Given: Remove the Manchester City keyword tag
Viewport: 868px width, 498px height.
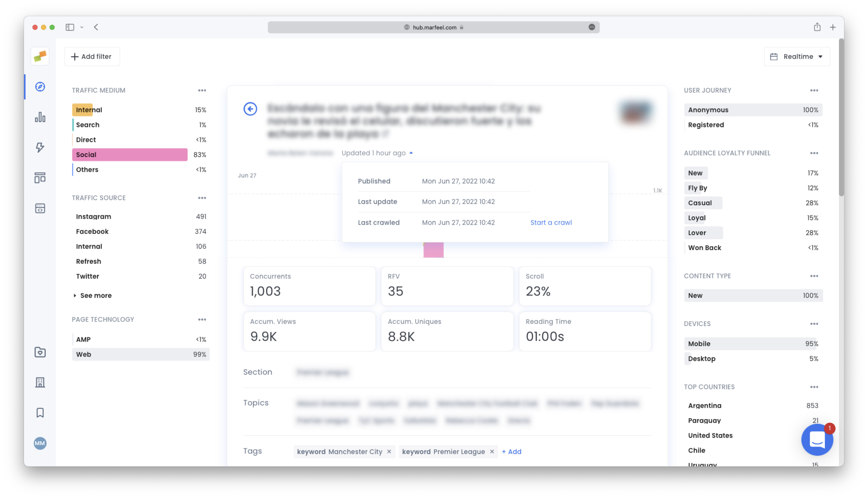Looking at the screenshot, I should (389, 451).
